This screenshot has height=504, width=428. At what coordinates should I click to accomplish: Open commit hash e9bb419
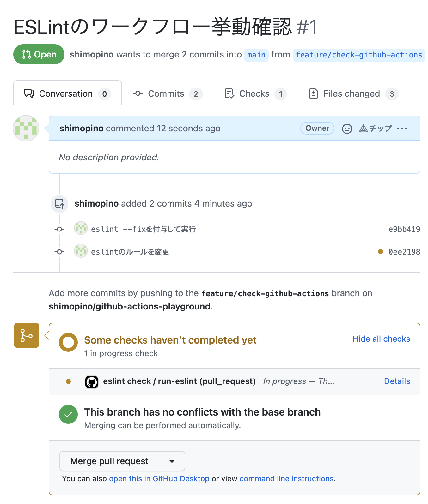tap(404, 229)
